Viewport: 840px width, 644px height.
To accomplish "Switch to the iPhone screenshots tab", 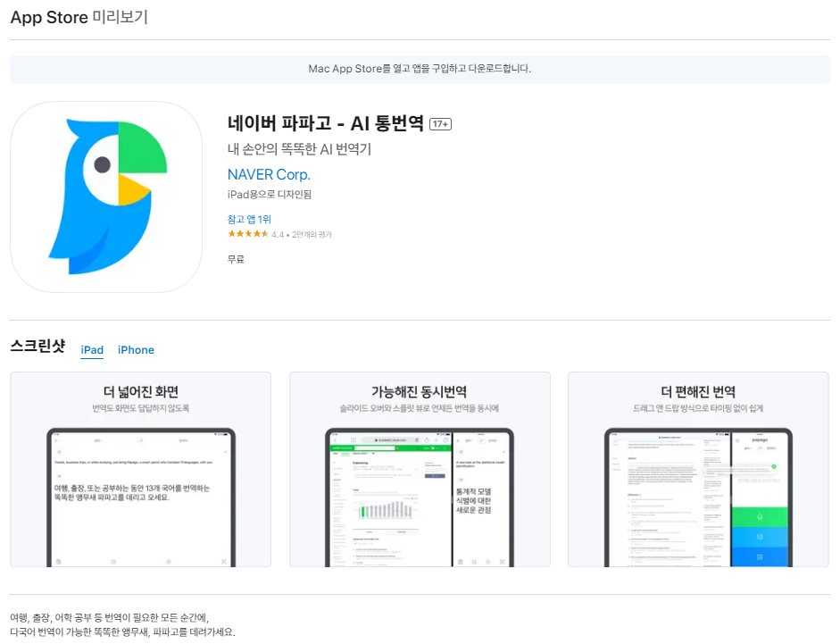I will [x=136, y=350].
